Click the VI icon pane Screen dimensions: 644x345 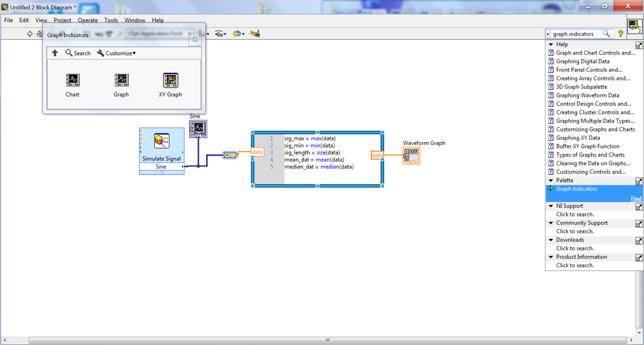[x=635, y=26]
